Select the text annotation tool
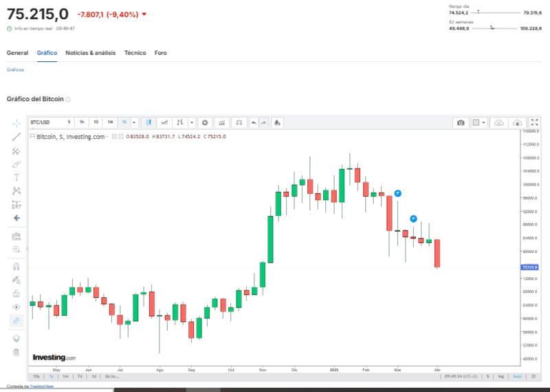550x392 pixels. click(16, 177)
